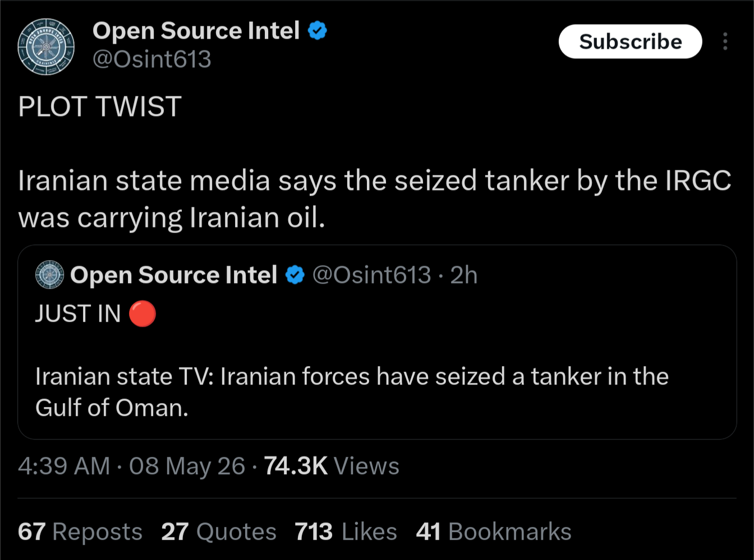Select the PLOT TWIST main tweet text
Image resolution: width=754 pixels, height=560 pixels.
pyautogui.click(x=375, y=162)
